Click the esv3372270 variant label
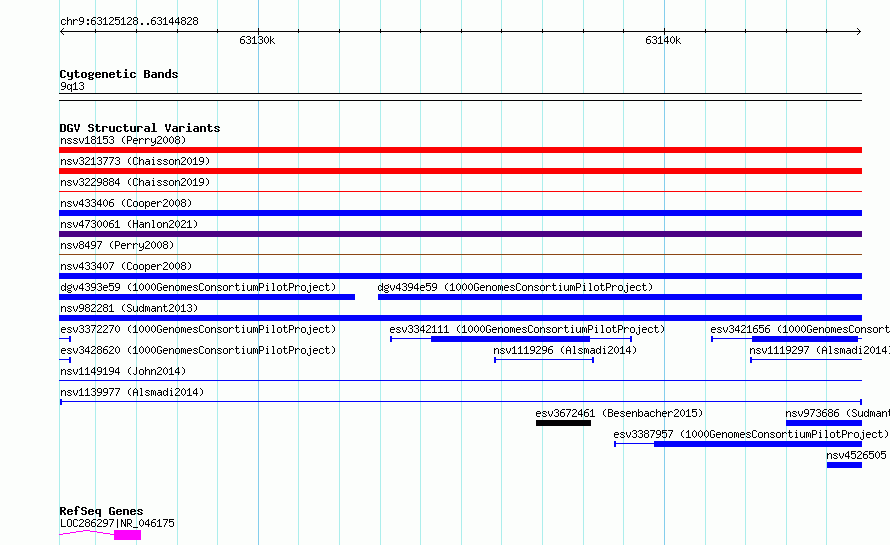This screenshot has width=890, height=545. 198,329
